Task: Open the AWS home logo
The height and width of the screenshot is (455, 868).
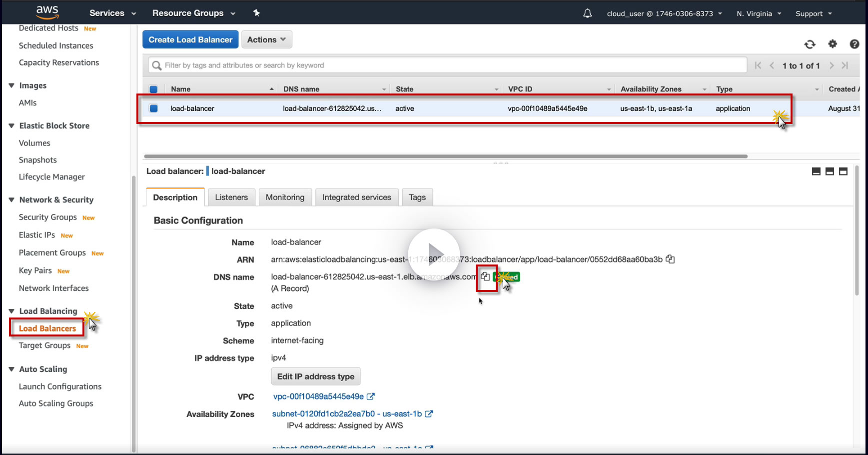Action: tap(47, 12)
